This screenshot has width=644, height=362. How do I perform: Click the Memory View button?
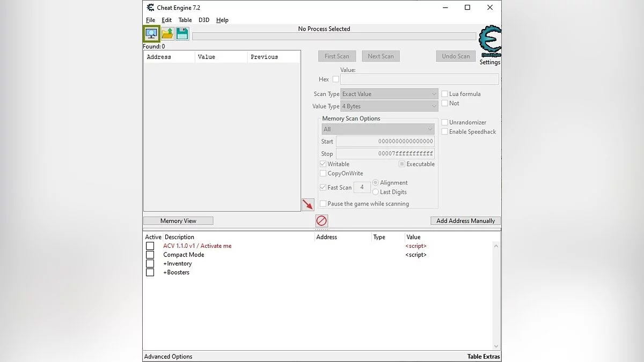coord(178,220)
